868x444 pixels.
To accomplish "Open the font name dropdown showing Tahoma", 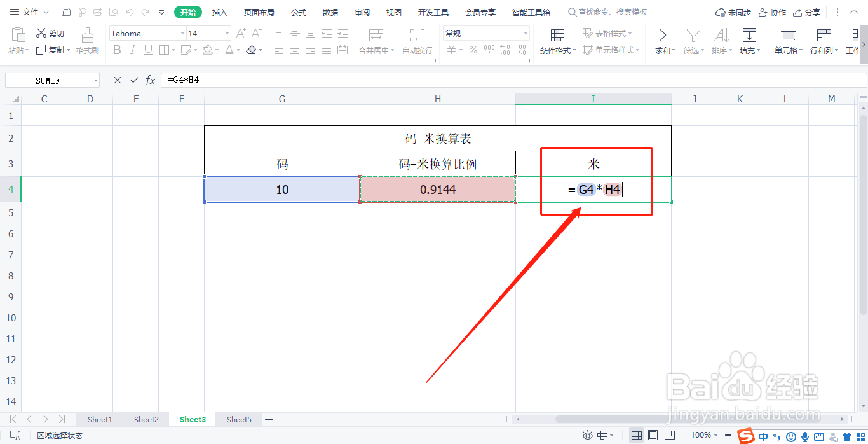I will (182, 32).
